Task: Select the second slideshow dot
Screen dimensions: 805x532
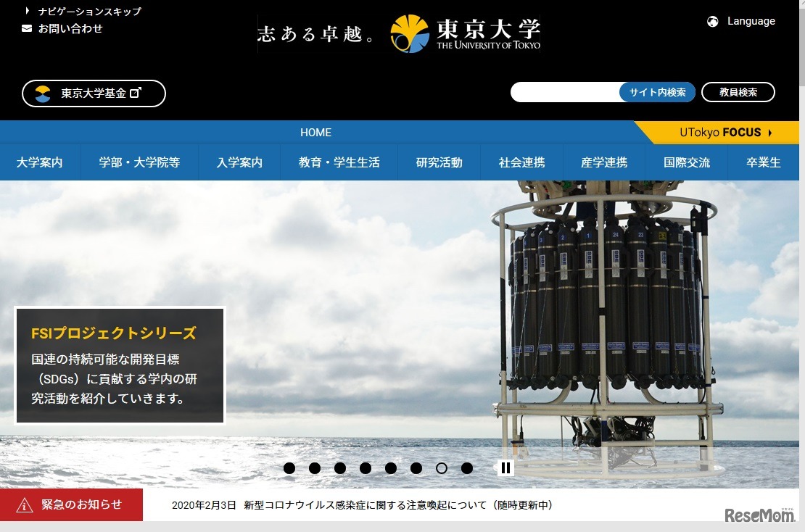Action: click(x=315, y=468)
